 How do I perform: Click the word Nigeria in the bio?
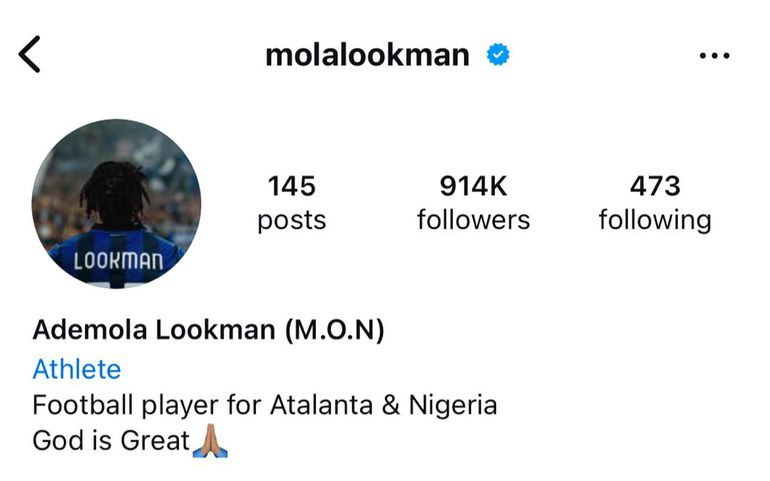[x=453, y=406]
